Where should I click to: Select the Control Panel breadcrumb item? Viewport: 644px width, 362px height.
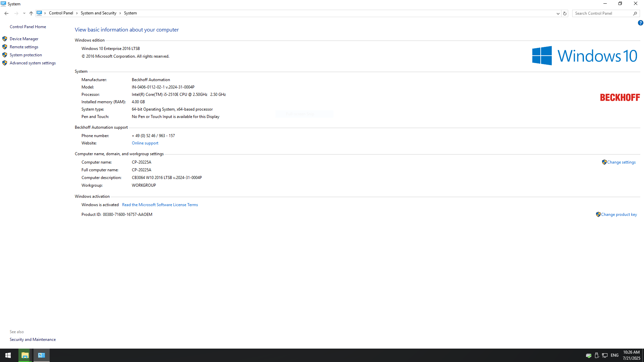click(61, 13)
